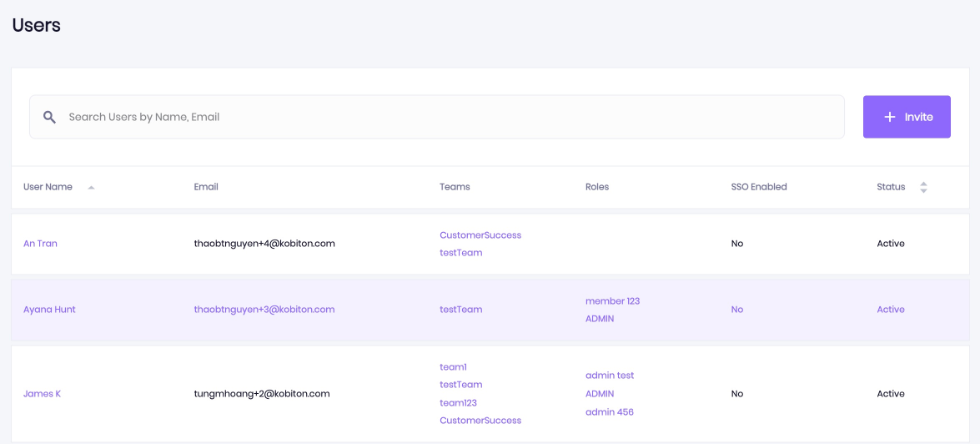Open James K user profile
This screenshot has width=980, height=444.
point(42,393)
